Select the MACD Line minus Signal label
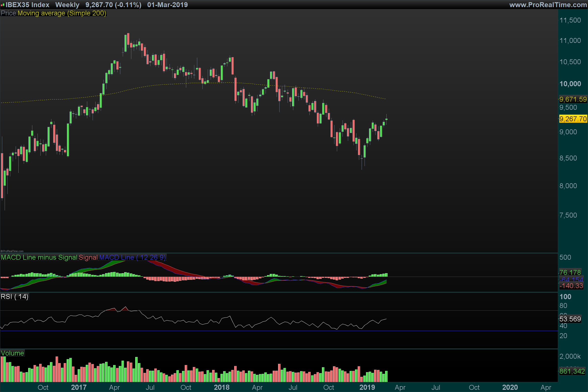Screen dimensions: 588x392 point(39,257)
